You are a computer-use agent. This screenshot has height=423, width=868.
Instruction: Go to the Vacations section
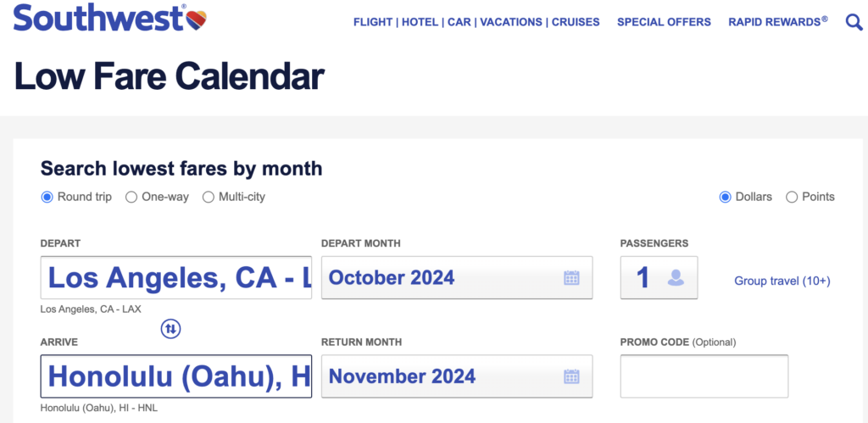[511, 22]
